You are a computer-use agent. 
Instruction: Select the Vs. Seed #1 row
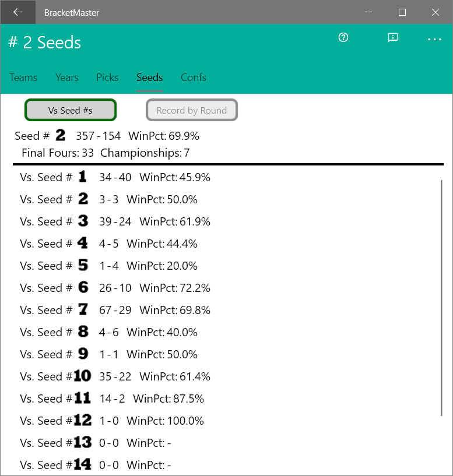[115, 177]
